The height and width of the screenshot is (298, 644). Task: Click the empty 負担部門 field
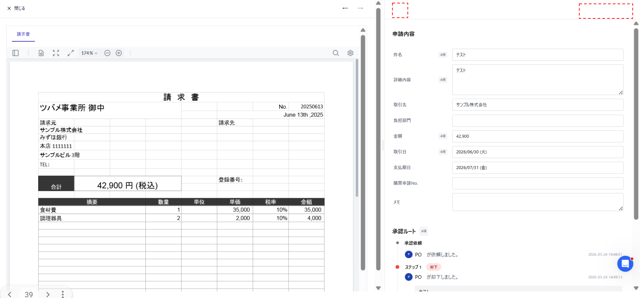click(x=537, y=120)
